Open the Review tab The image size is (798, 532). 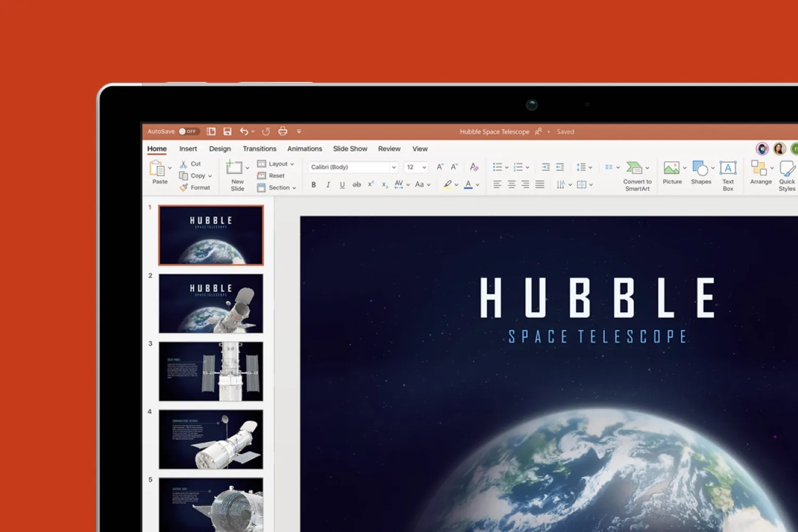pos(389,149)
